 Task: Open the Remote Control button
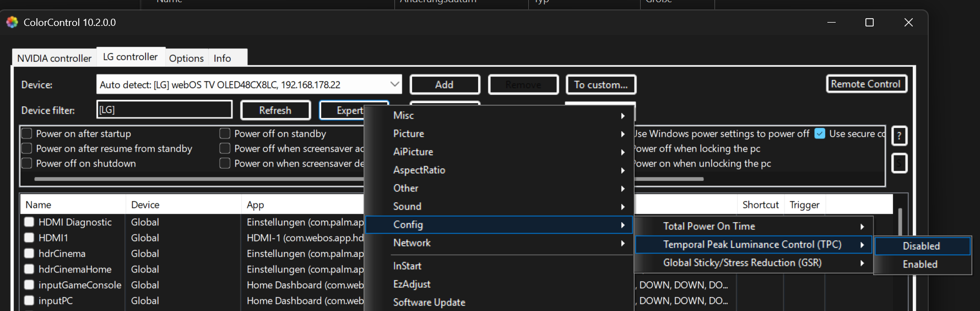coord(866,84)
